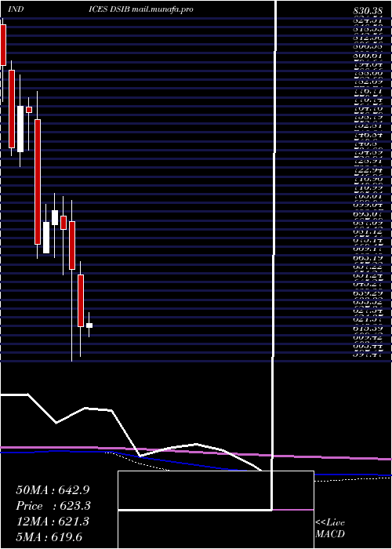Click the IND text in the header

16,9
